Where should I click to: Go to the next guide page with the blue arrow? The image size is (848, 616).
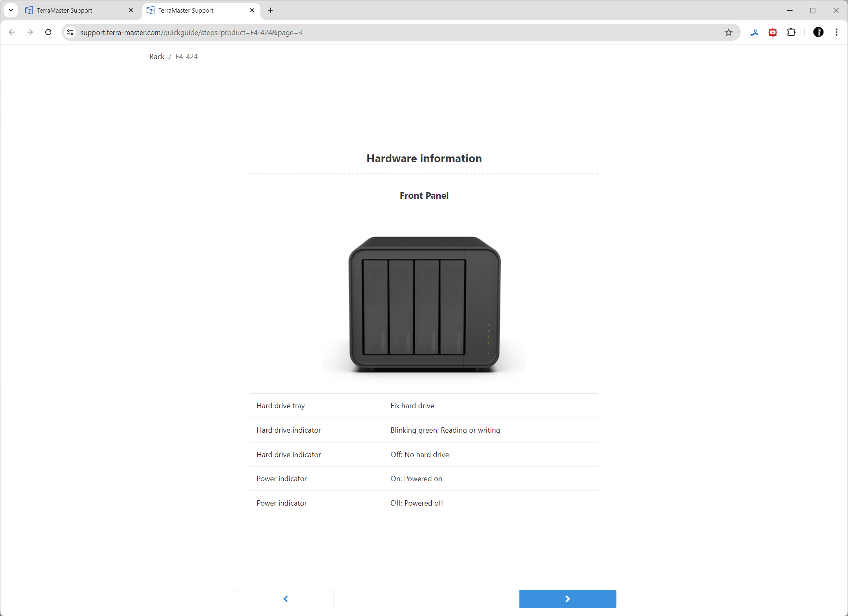(x=568, y=599)
